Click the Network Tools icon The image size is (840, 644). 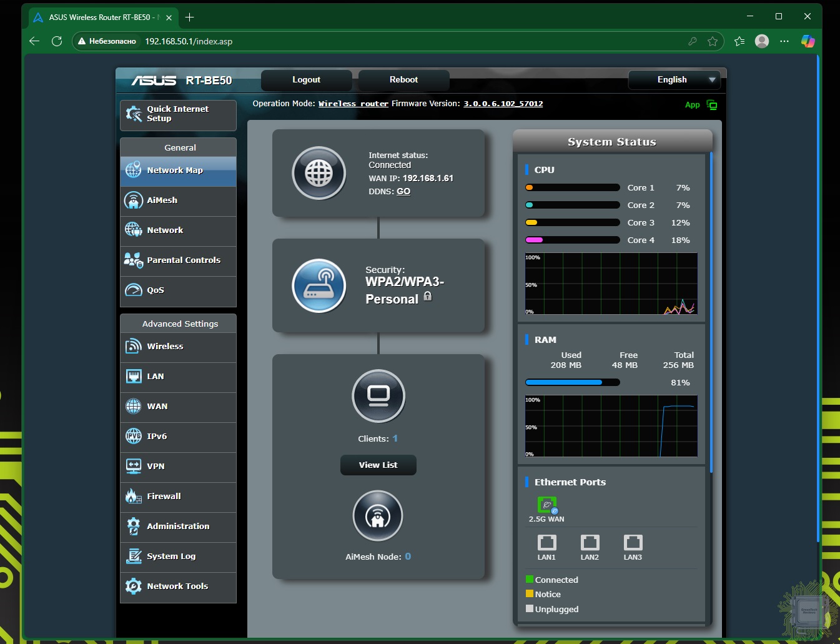click(x=134, y=586)
